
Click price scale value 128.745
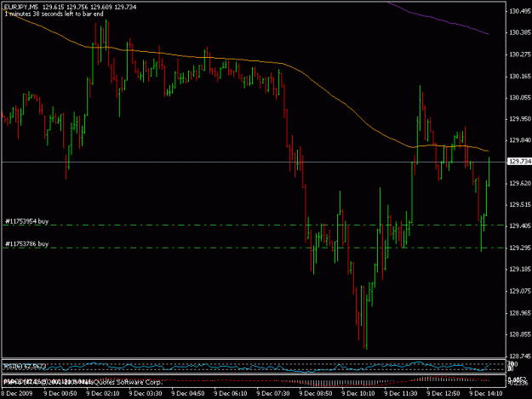click(x=520, y=356)
